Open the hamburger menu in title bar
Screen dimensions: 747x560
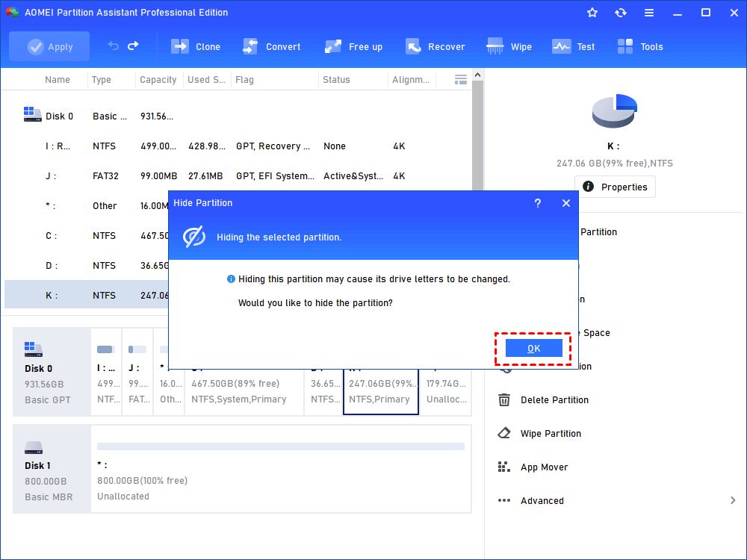click(649, 13)
